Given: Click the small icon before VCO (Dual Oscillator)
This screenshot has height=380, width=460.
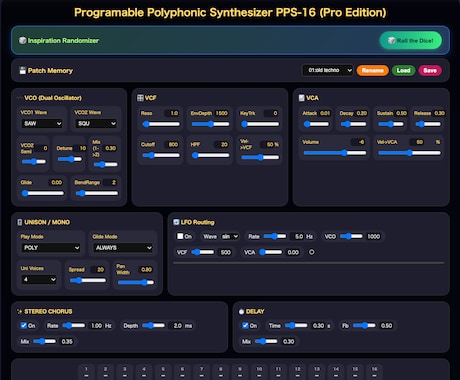Looking at the screenshot, I should [20, 98].
